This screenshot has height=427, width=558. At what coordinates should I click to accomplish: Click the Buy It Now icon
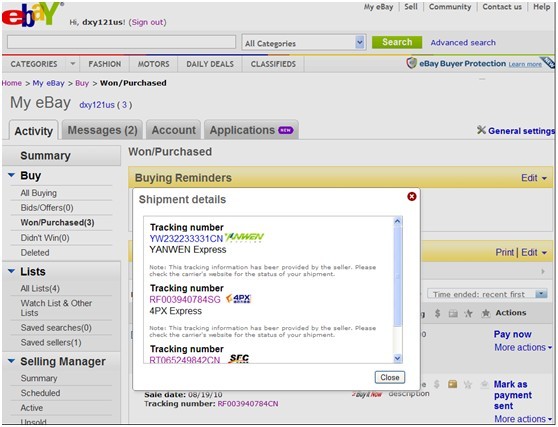coord(367,394)
